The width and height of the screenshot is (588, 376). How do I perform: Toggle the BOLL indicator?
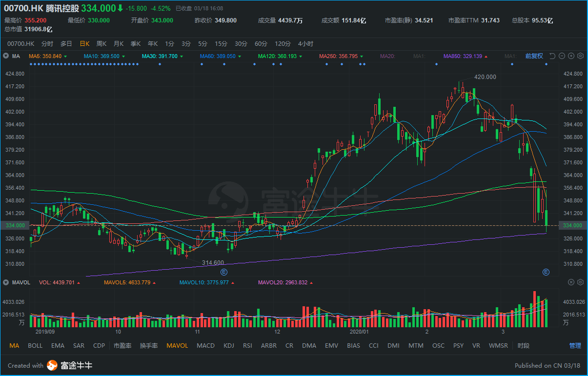pyautogui.click(x=35, y=346)
